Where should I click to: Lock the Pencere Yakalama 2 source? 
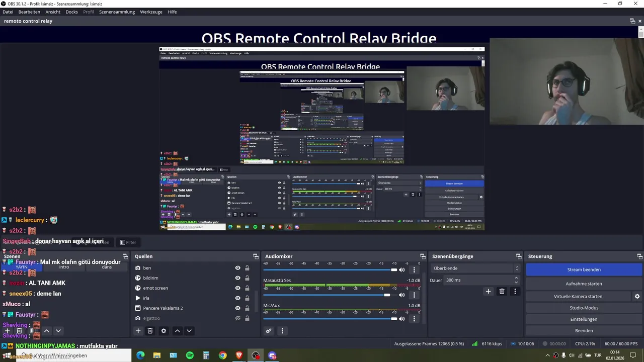point(247,308)
